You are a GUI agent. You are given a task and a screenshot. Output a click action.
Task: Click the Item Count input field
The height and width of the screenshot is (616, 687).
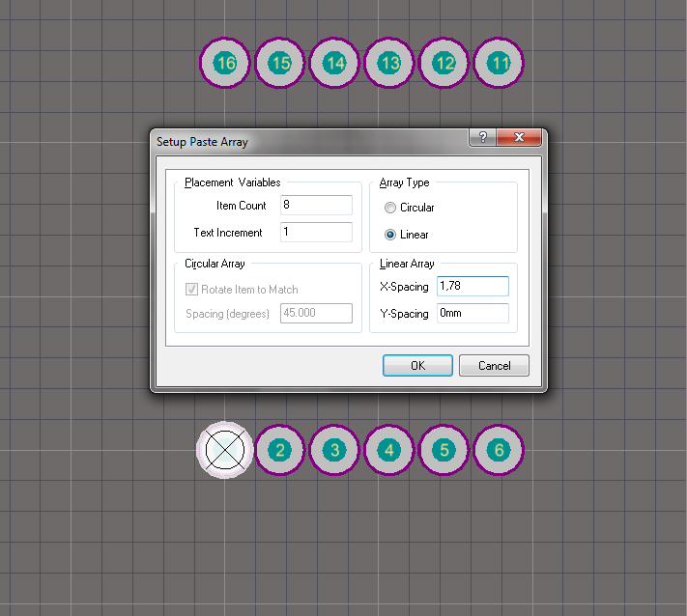(x=316, y=205)
